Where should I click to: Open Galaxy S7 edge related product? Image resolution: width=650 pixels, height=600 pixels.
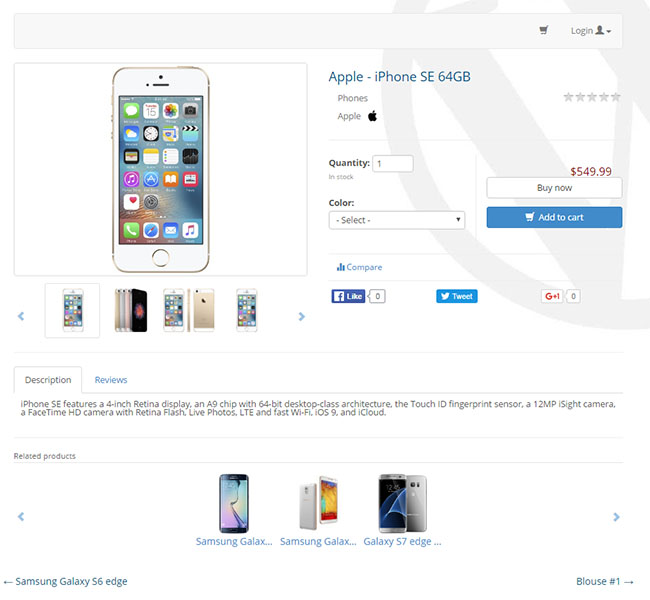click(x=403, y=542)
